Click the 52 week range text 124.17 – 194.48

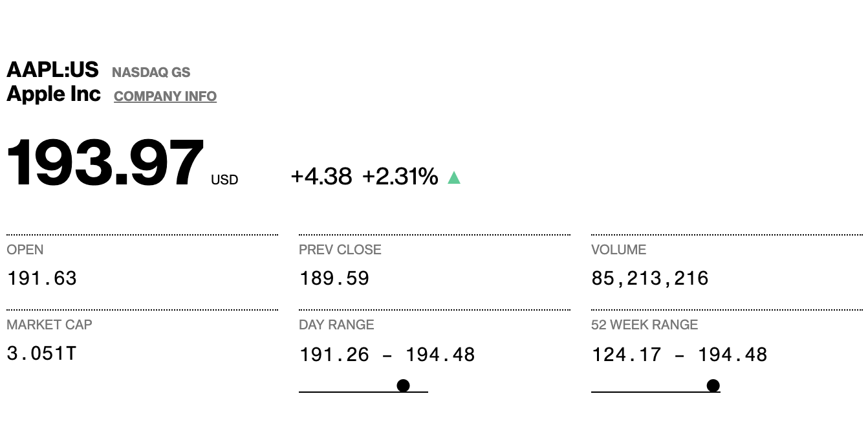679,355
